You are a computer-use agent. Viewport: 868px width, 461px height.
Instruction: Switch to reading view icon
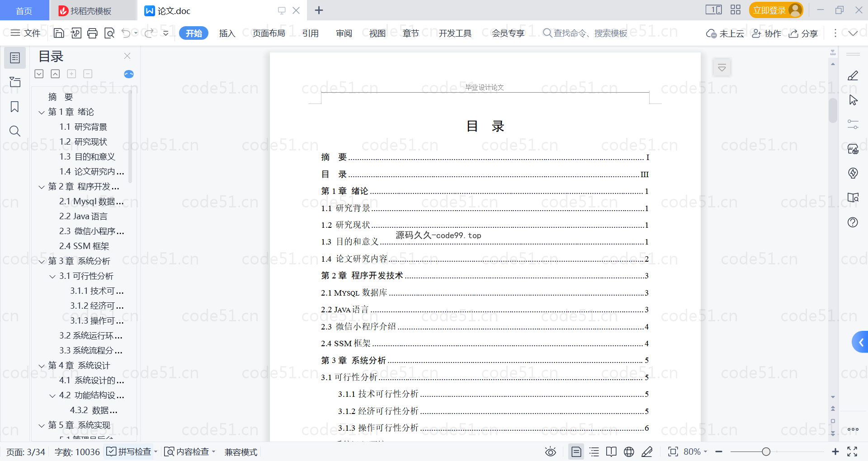click(x=611, y=452)
